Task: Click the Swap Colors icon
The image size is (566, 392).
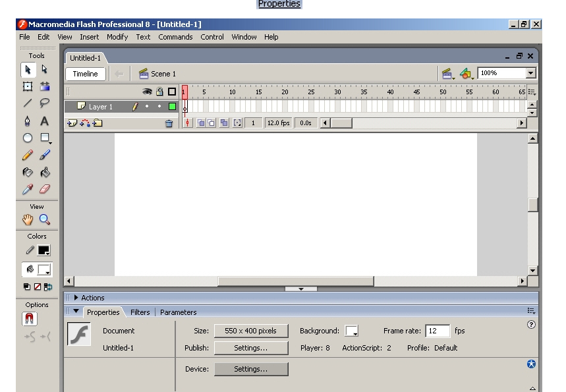Action: [47, 287]
